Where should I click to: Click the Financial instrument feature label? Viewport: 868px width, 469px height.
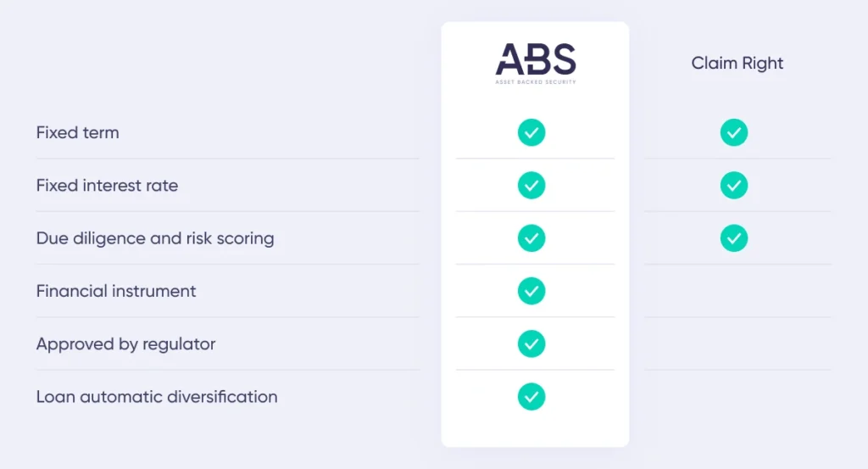pos(115,291)
